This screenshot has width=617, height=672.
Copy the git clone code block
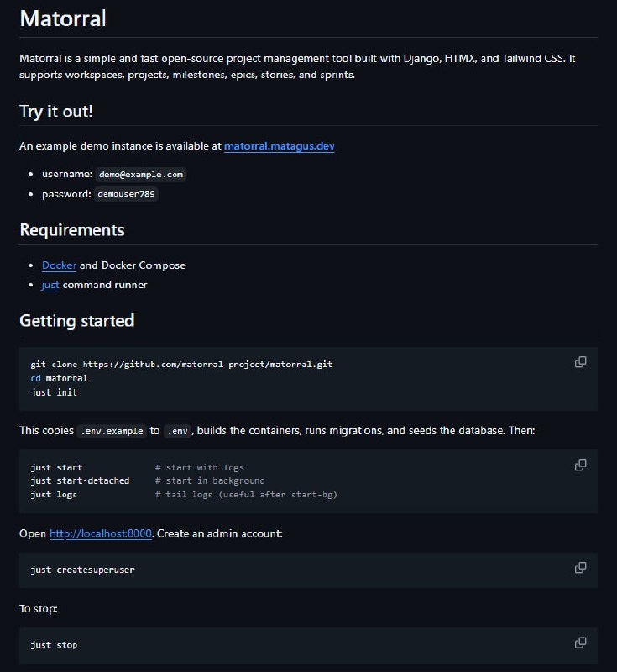(580, 362)
